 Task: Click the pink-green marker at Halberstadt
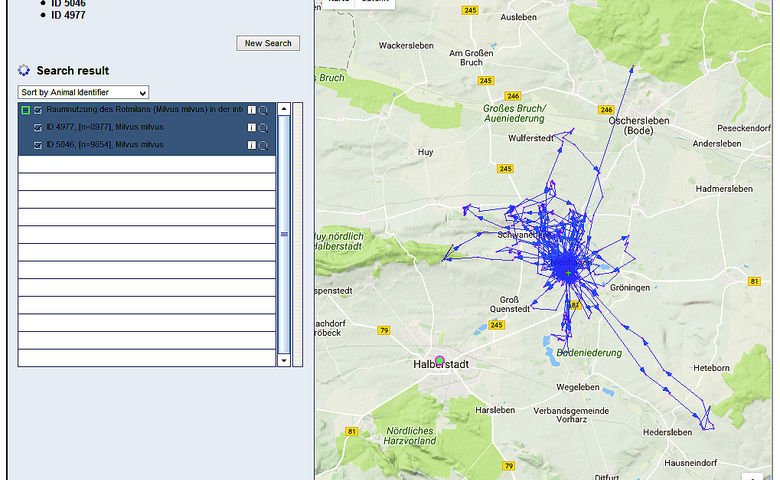coord(439,361)
